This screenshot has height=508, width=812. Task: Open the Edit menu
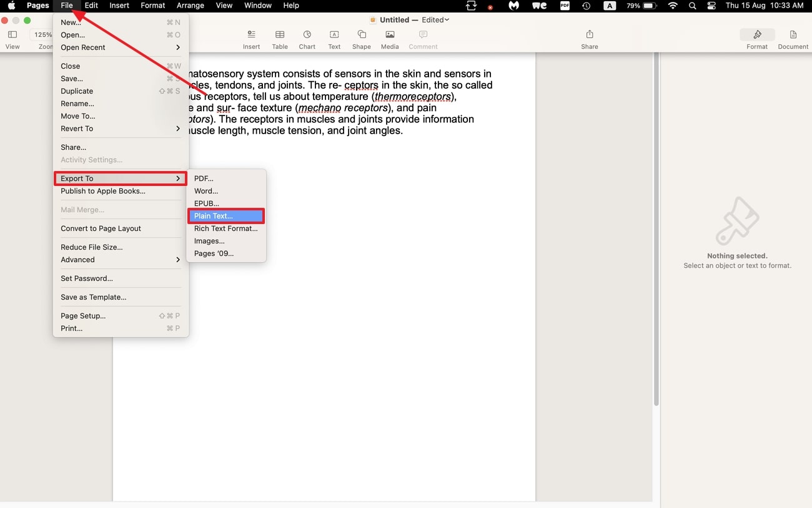91,6
